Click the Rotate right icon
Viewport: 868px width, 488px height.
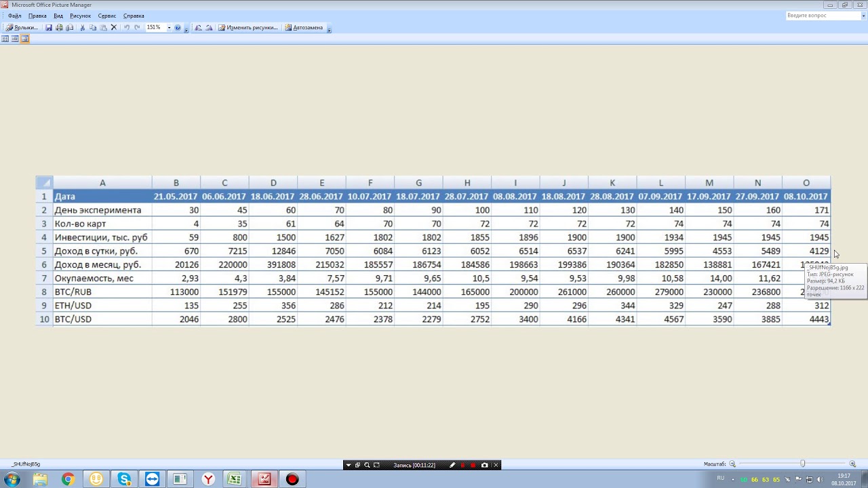click(209, 28)
